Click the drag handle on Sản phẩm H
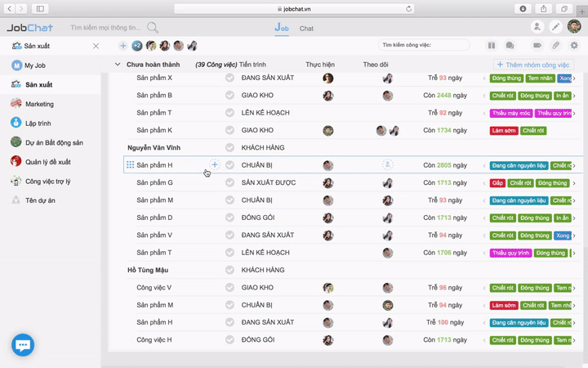588x368 pixels. [x=130, y=165]
